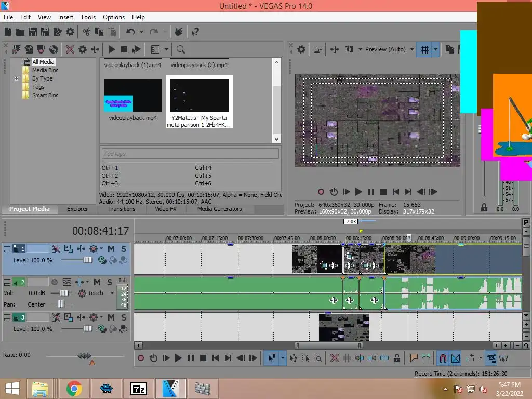Click the Lock event padlock icon
This screenshot has height=399, width=532.
point(396,358)
